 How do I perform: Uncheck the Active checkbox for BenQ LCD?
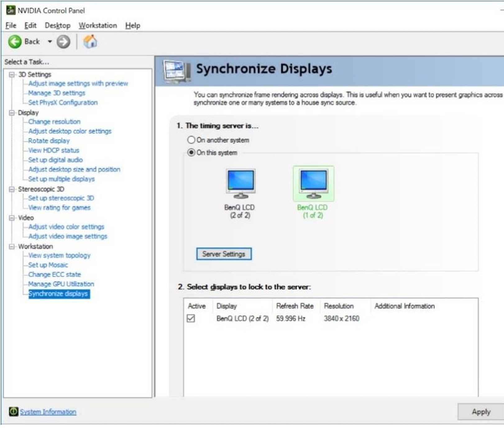[x=191, y=318]
